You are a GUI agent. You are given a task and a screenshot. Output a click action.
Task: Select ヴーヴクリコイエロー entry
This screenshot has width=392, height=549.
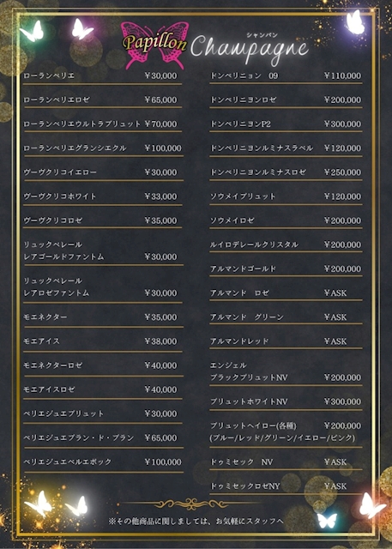[102, 172]
